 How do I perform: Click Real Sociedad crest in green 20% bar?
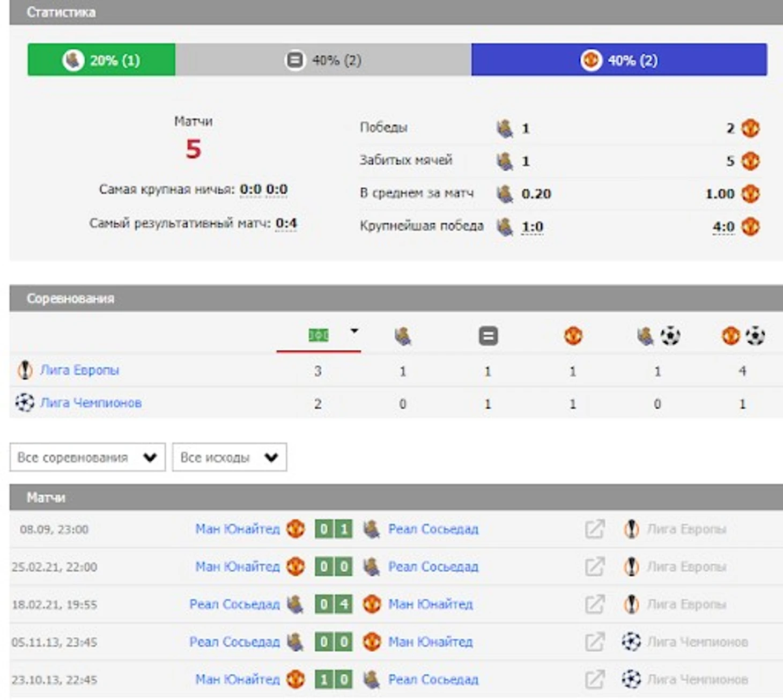click(73, 60)
